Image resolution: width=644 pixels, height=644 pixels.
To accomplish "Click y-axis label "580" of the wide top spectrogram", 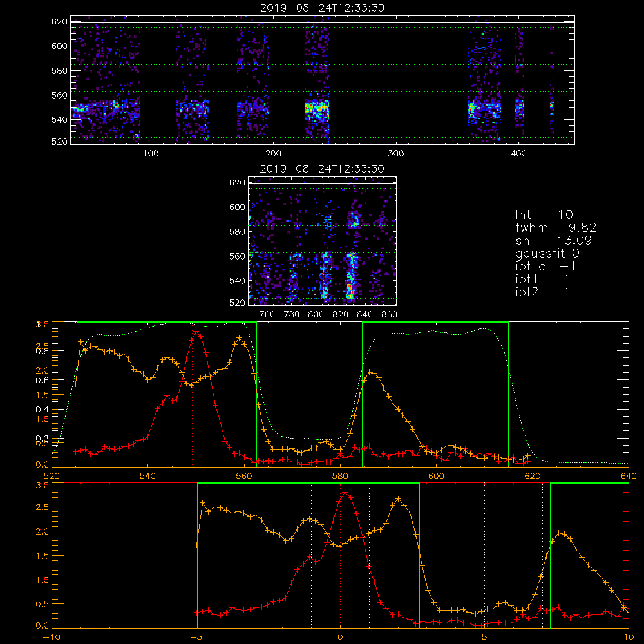I will coord(59,71).
